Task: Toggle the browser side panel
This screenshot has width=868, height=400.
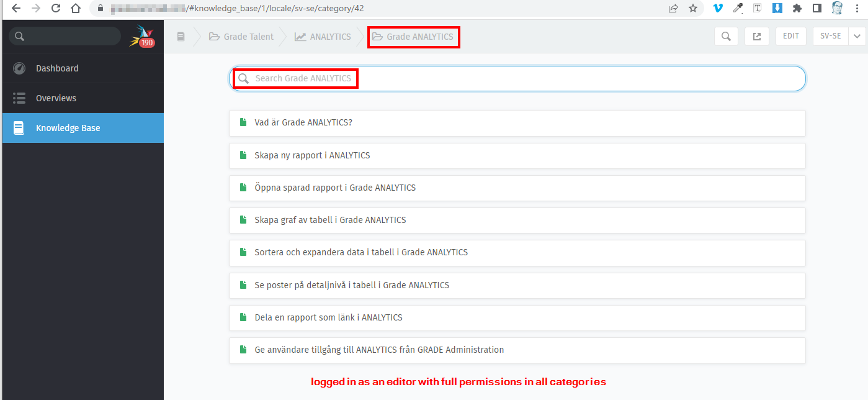Action: click(x=817, y=8)
